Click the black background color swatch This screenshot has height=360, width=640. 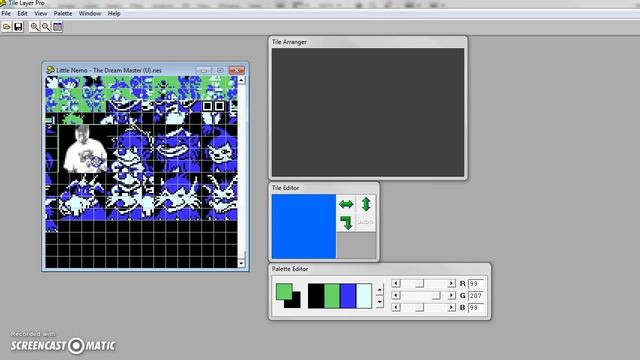(x=295, y=303)
